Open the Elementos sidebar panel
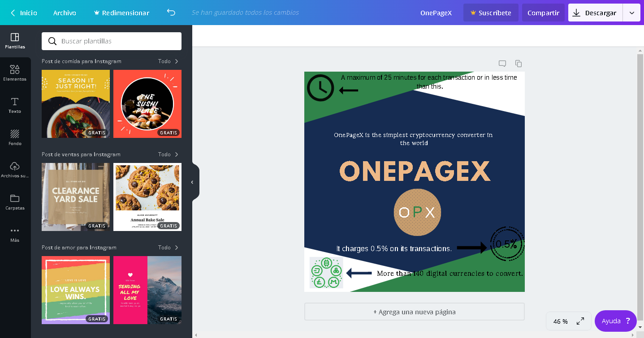 click(x=15, y=73)
